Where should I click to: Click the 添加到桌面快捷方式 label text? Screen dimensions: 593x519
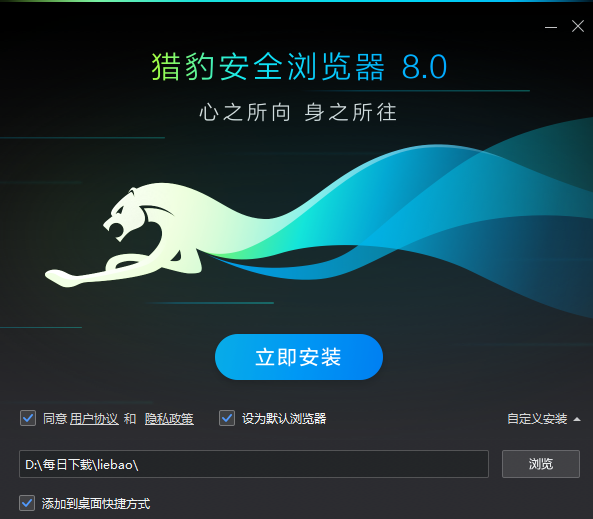point(96,503)
